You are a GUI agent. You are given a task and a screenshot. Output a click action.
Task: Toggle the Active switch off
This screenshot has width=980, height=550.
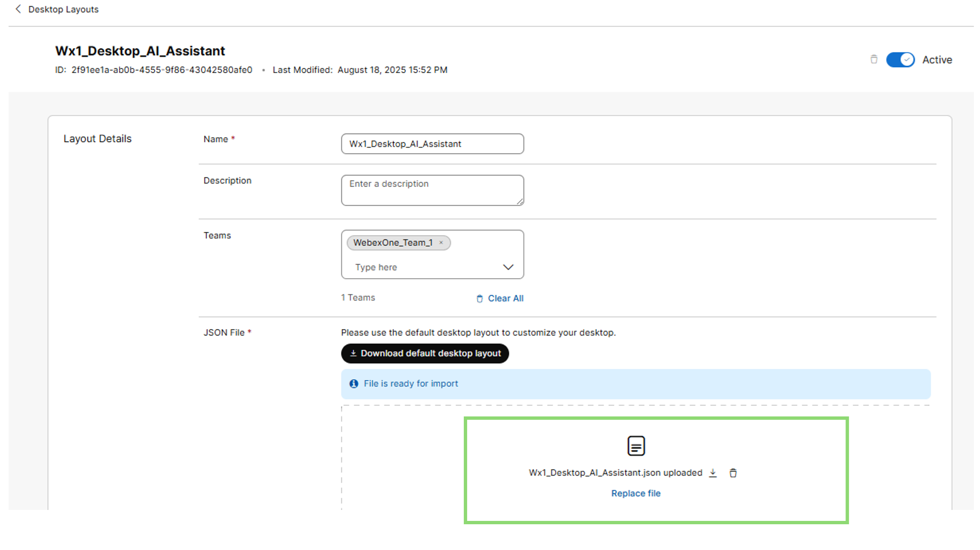coord(900,60)
